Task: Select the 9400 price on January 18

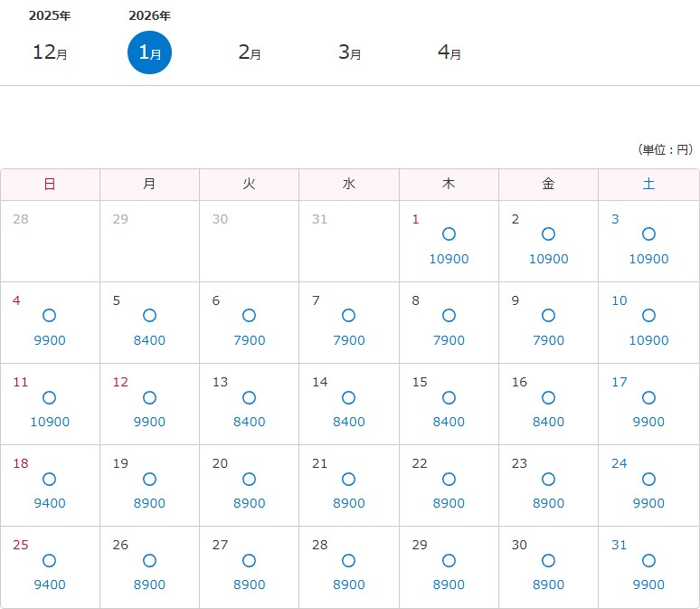Action: [x=50, y=503]
